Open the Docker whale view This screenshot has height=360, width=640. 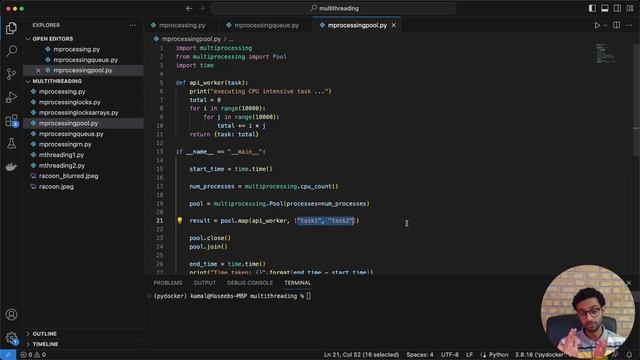tap(11, 167)
